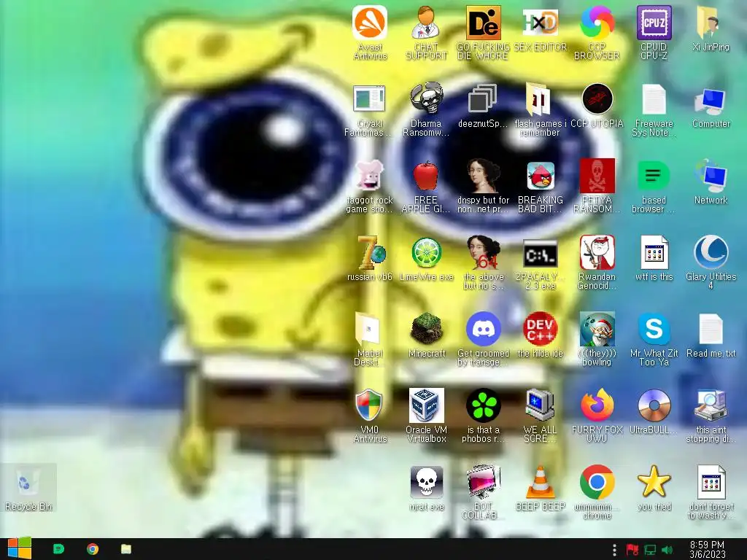Open the network tray icon
Viewport: 747px width, 560px height.
click(650, 550)
